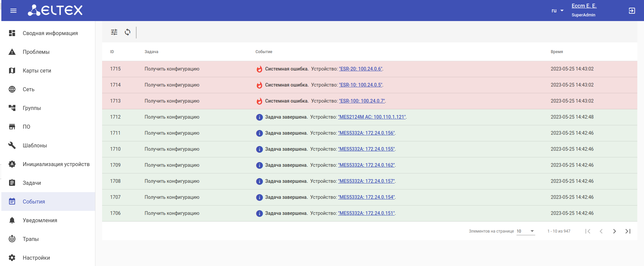Viewport: 644px width, 266px height.
Task: Open device link ESR-20: 100.24.0.6
Action: pos(360,69)
